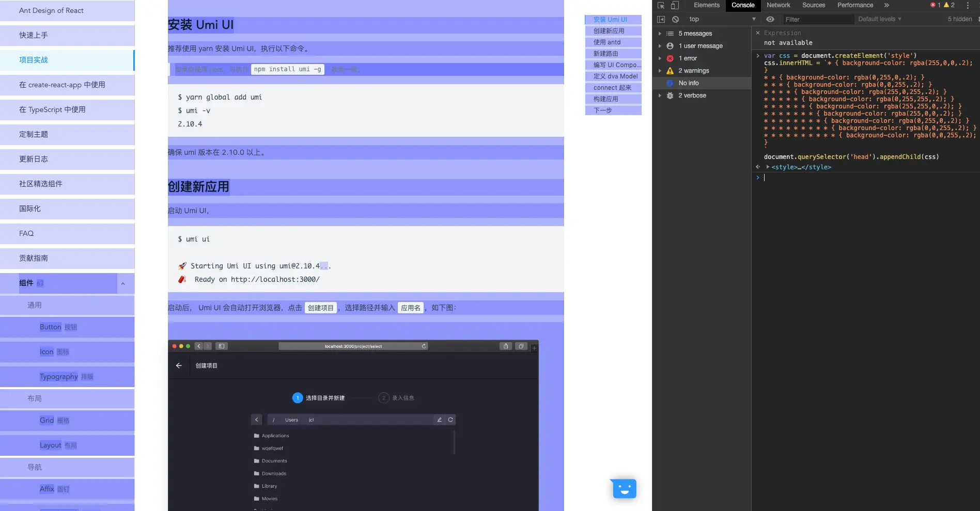Click the back arrow in Umi UI screenshot
The width and height of the screenshot is (980, 511).
pyautogui.click(x=179, y=365)
